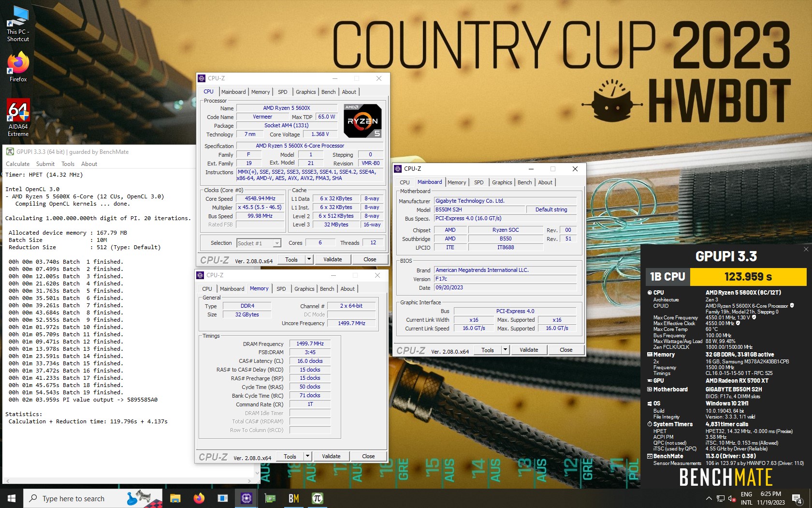Click the Windows Start button
Screen dimensions: 812x508
[12, 498]
